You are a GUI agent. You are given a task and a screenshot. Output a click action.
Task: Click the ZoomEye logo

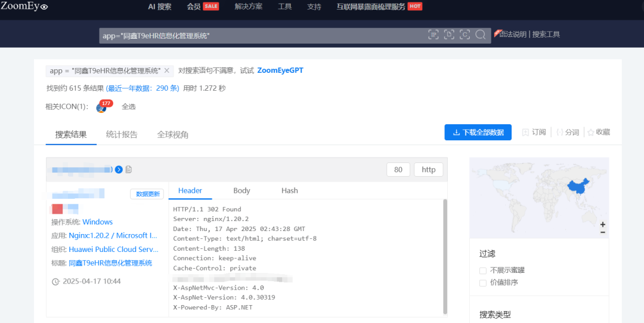point(24,6)
